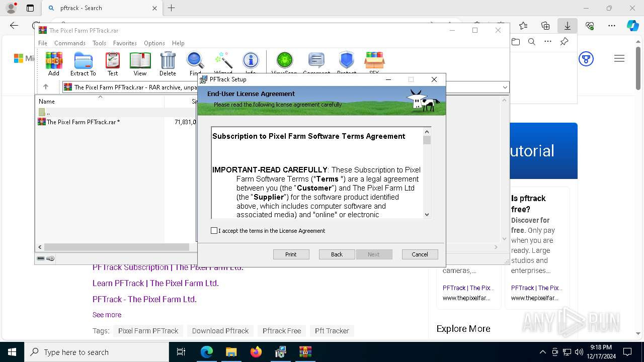Open browser search icon in Edge sidebar

click(x=531, y=42)
